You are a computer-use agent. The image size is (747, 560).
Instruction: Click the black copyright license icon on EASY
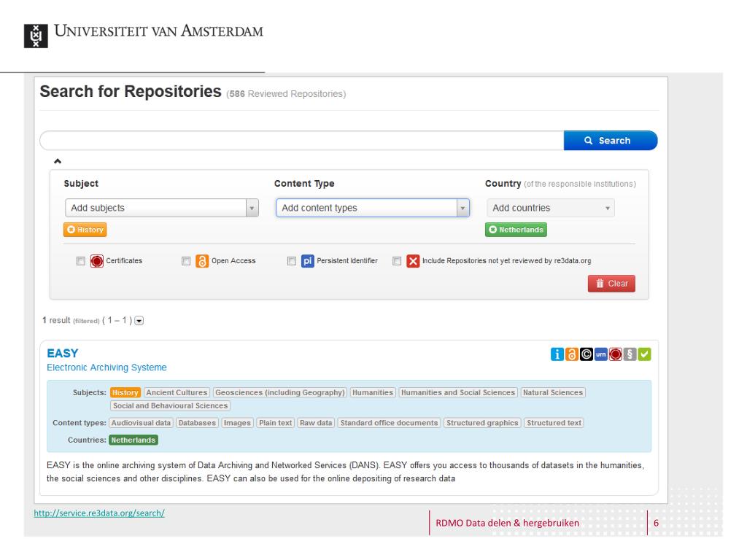coord(586,354)
